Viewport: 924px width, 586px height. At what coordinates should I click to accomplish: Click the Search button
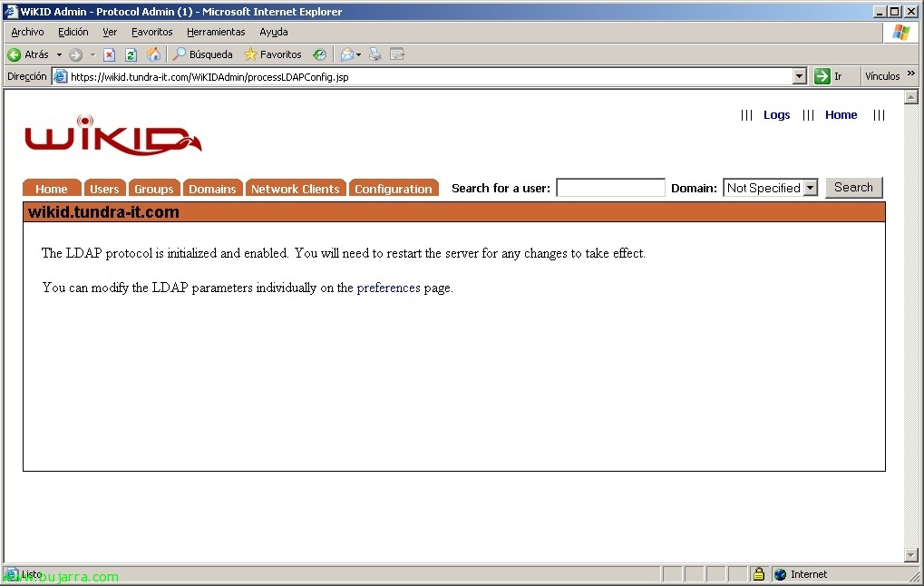853,188
